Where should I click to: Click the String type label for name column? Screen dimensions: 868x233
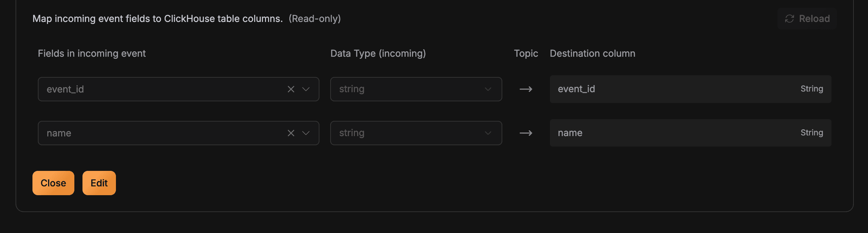pyautogui.click(x=812, y=133)
